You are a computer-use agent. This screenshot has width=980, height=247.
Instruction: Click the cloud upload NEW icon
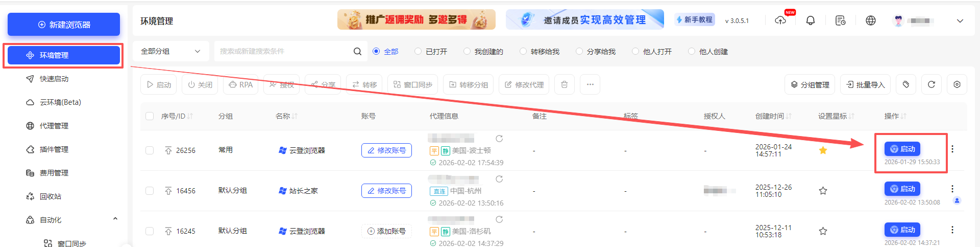(x=781, y=20)
